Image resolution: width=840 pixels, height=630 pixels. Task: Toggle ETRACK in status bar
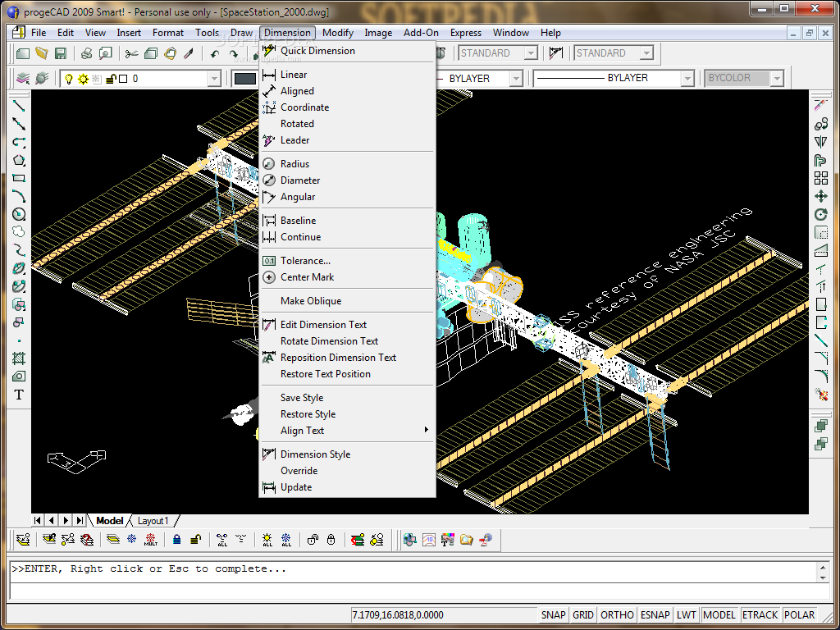[760, 615]
